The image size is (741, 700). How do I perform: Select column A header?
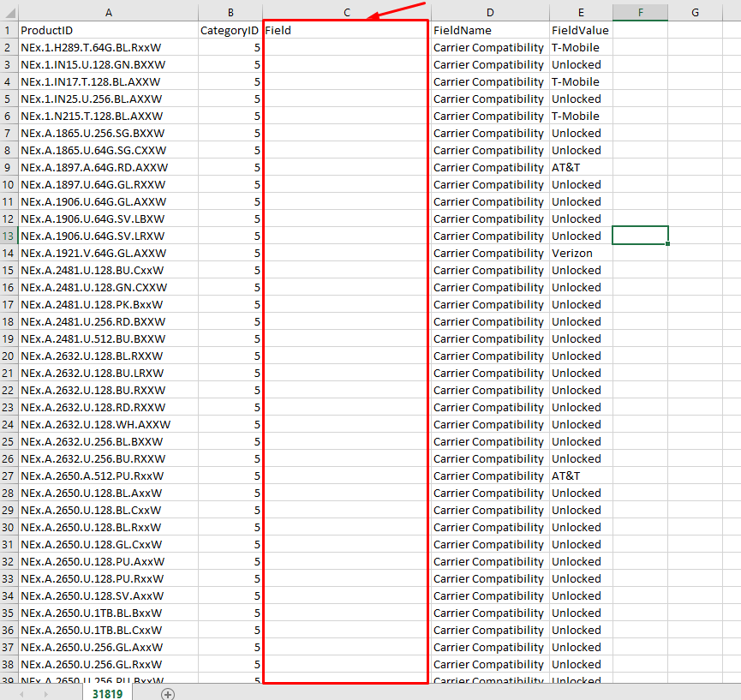coord(108,12)
